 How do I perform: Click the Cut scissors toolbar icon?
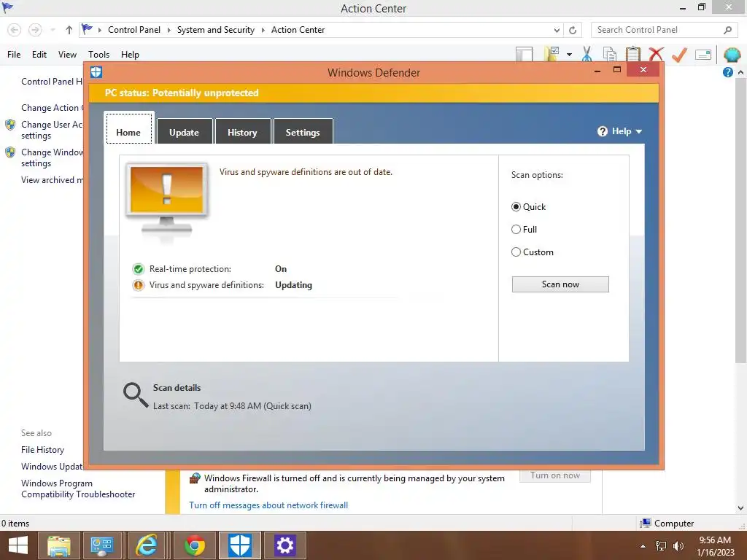[587, 54]
